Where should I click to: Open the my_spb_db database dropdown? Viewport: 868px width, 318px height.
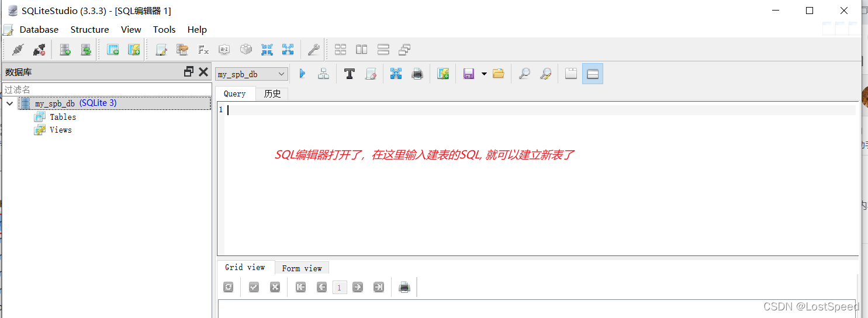click(253, 74)
